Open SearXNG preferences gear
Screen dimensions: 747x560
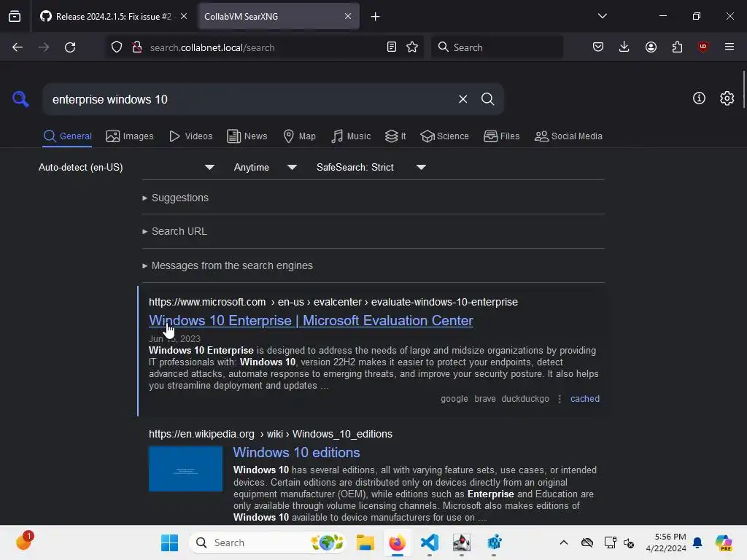727,98
